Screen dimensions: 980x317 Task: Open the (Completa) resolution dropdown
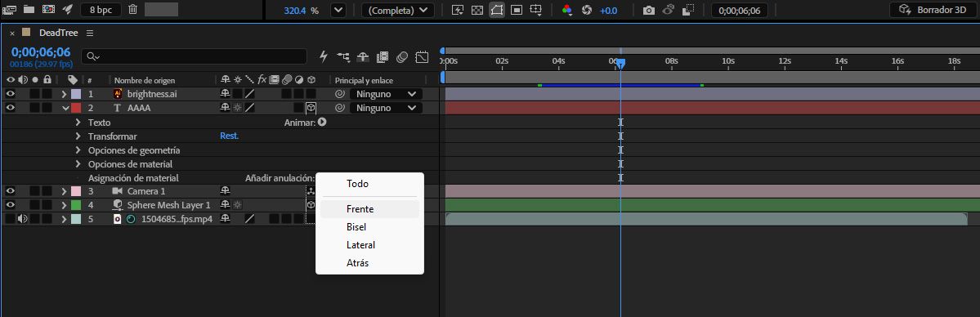(x=398, y=11)
